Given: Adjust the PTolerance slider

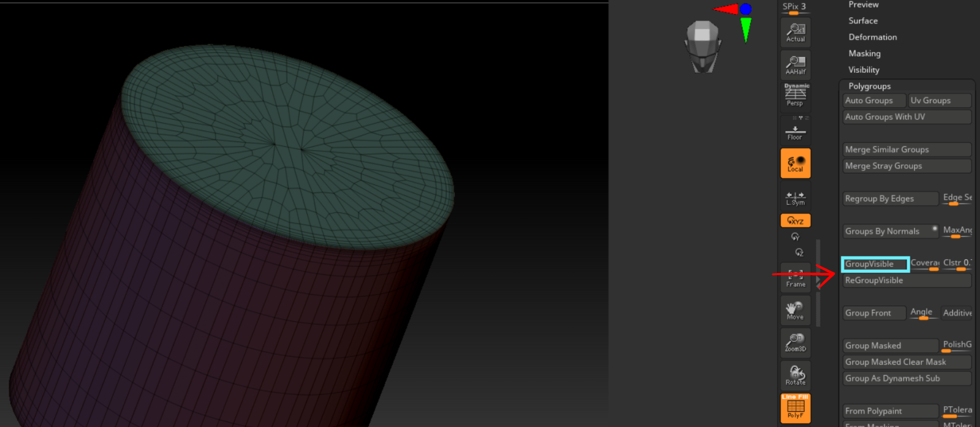Looking at the screenshot, I should coord(957,411).
